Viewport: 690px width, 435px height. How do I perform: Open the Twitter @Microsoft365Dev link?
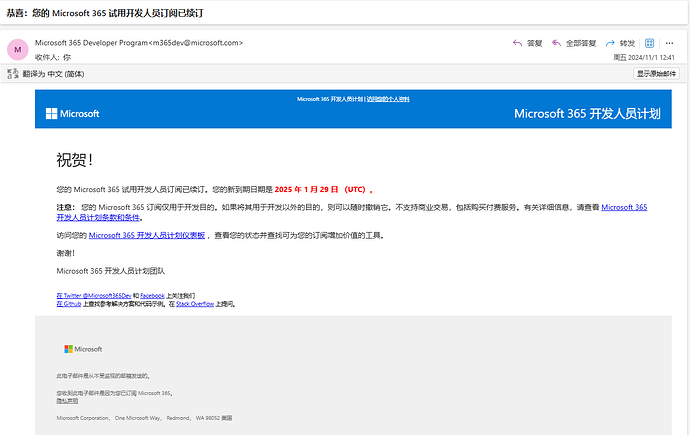[x=94, y=296]
